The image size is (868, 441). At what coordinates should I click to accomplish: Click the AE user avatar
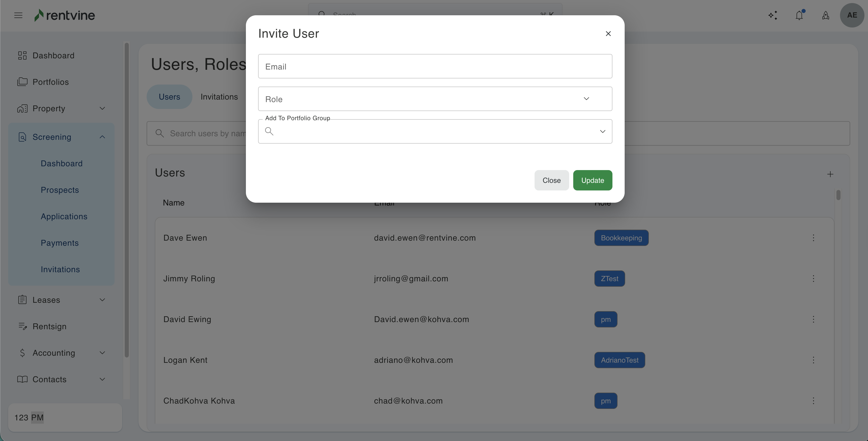tap(852, 15)
